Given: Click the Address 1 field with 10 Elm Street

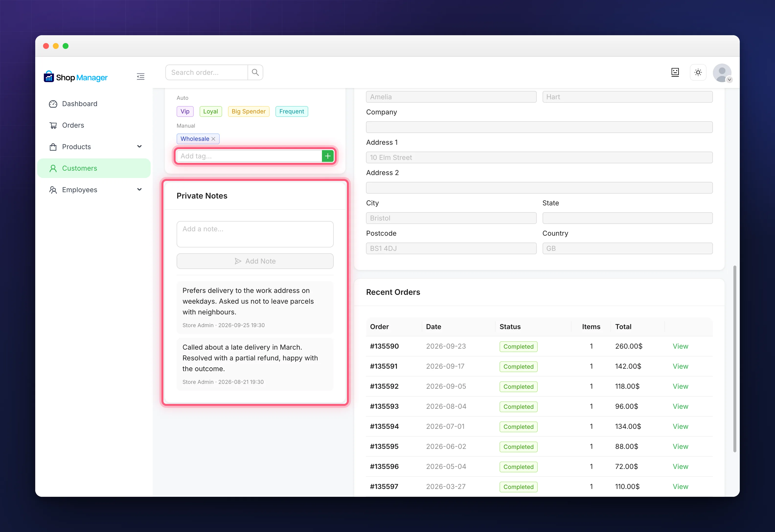Looking at the screenshot, I should click(539, 157).
